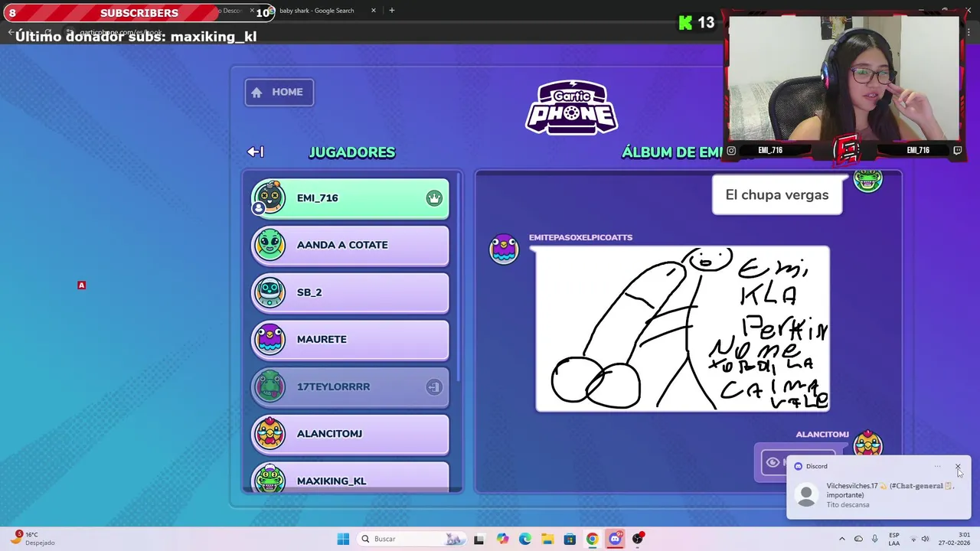The height and width of the screenshot is (551, 980).
Task: Click the bomb avatar of EMI_716
Action: (x=269, y=198)
